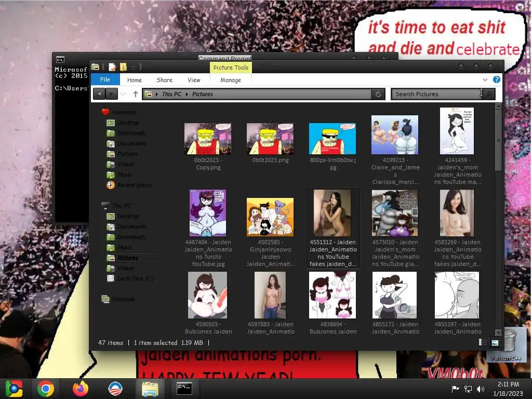Open Local Disk (C:) in navigation pane

136,278
